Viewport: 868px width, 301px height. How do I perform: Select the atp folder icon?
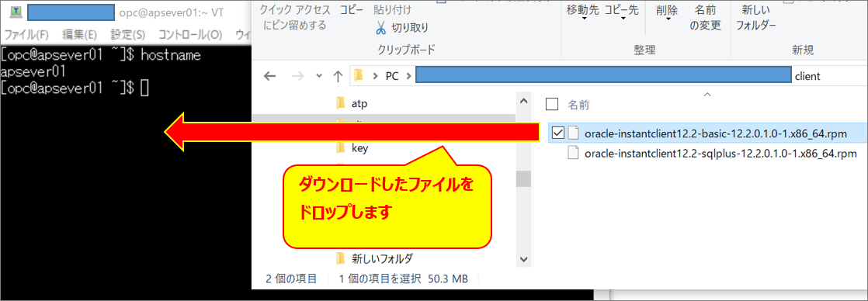click(342, 103)
